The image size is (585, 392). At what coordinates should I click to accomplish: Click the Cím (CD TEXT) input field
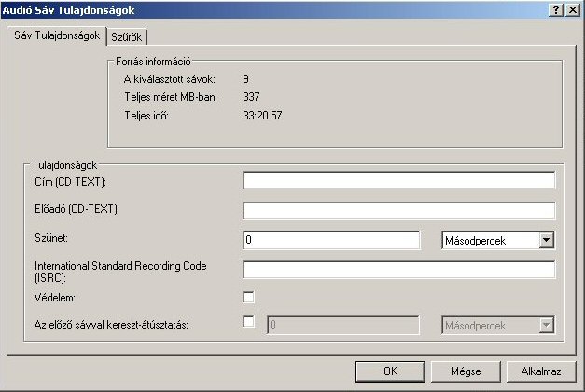pyautogui.click(x=398, y=180)
